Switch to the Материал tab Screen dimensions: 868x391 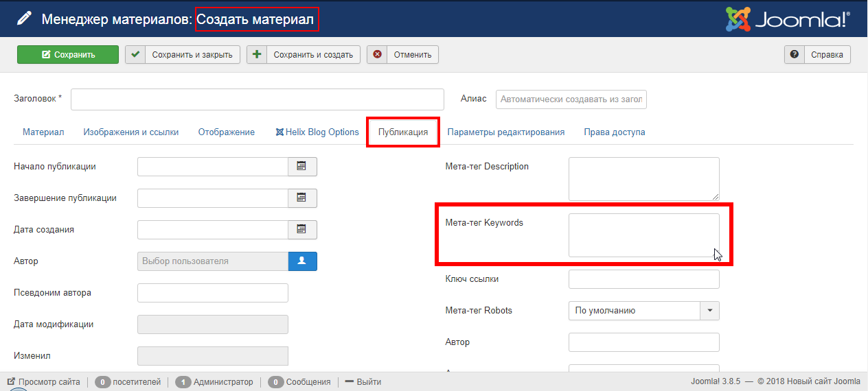click(x=43, y=132)
